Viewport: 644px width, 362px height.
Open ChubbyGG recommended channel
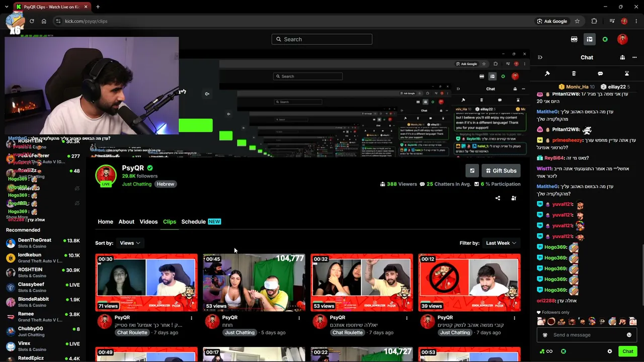pos(43,331)
